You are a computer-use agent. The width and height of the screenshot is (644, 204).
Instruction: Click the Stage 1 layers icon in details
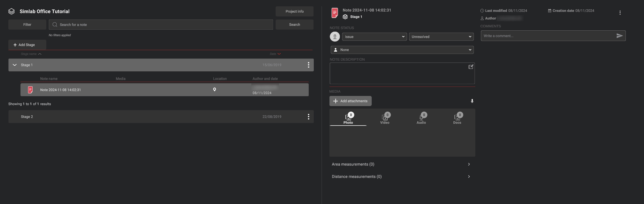(345, 17)
